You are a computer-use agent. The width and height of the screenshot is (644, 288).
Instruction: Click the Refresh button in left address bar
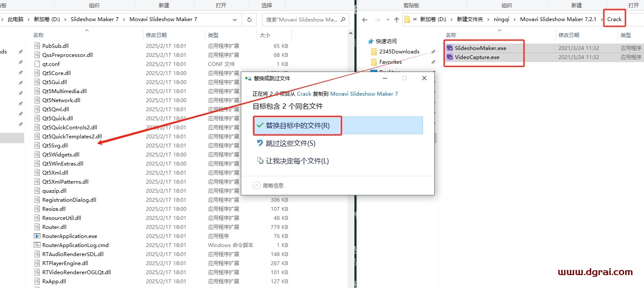[x=249, y=19]
